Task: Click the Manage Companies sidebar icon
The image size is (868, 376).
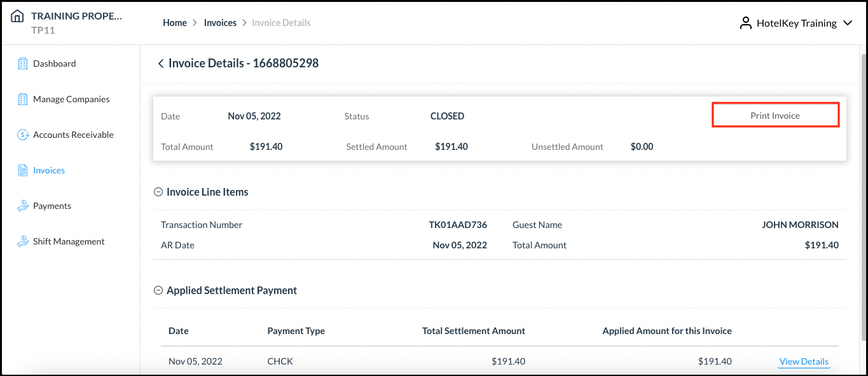Action: click(x=23, y=99)
